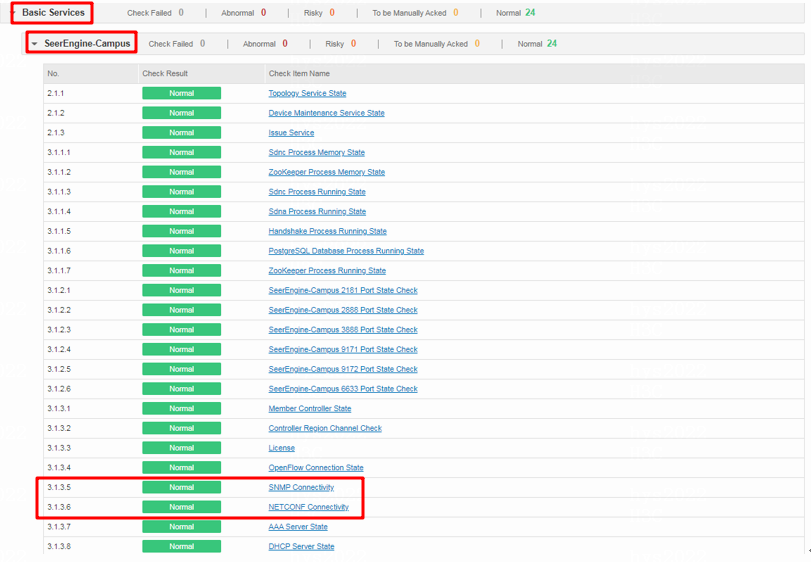Open SeerEngine-Campus 9172 Port State Check

[x=343, y=369]
